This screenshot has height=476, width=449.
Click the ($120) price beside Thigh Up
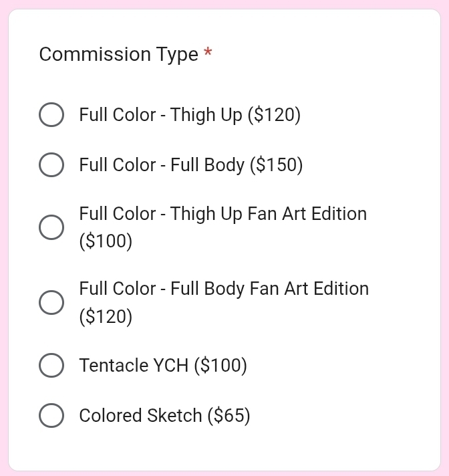274,115
